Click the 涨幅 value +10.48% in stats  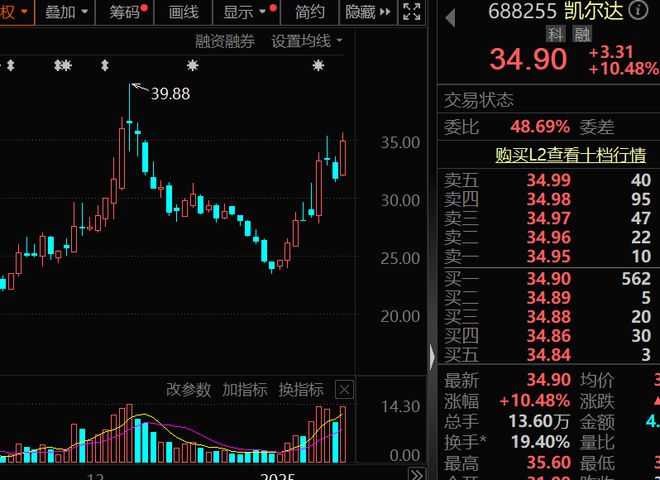[x=535, y=400]
